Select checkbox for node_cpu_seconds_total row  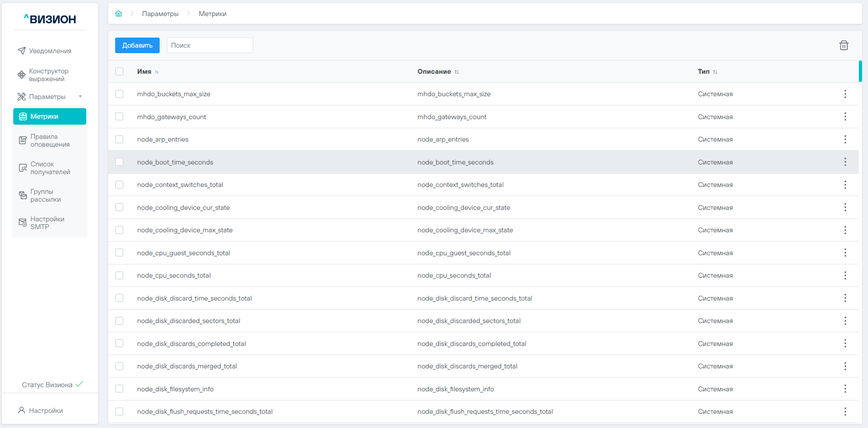[119, 275]
